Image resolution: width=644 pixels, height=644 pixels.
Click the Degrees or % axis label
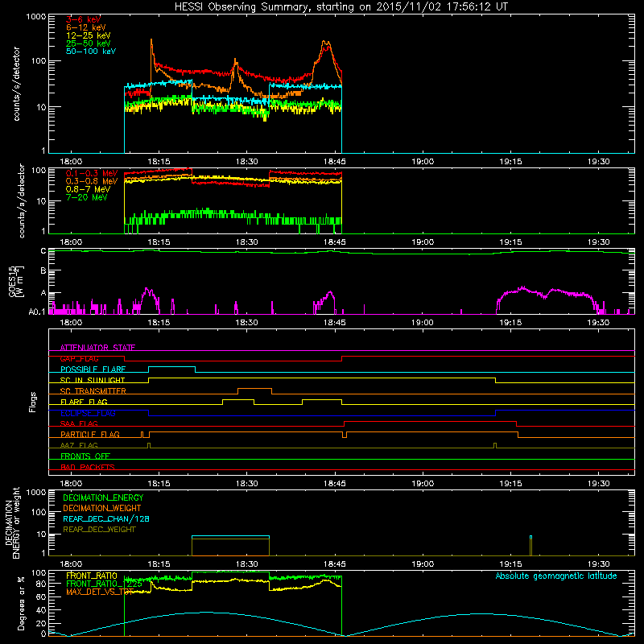pos(20,604)
